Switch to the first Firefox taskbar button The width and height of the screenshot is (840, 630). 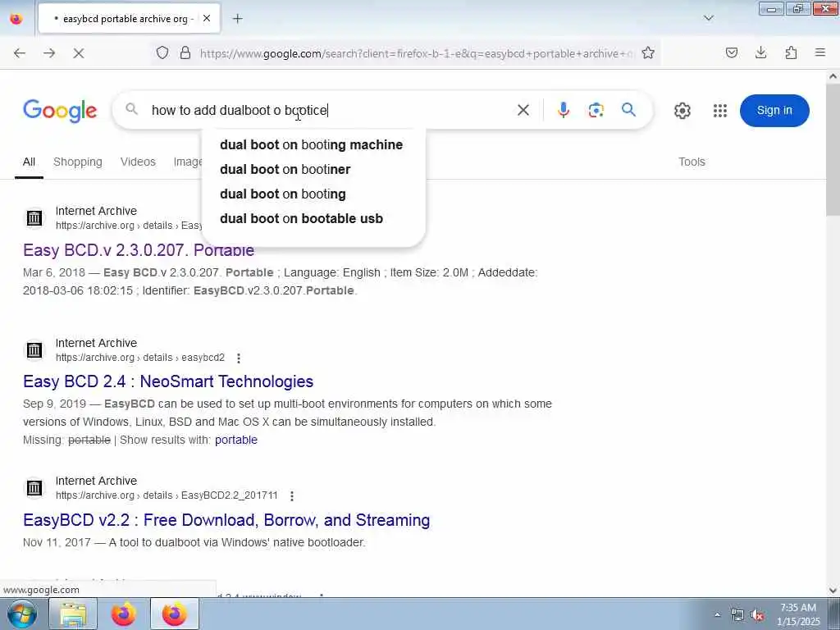tap(124, 614)
